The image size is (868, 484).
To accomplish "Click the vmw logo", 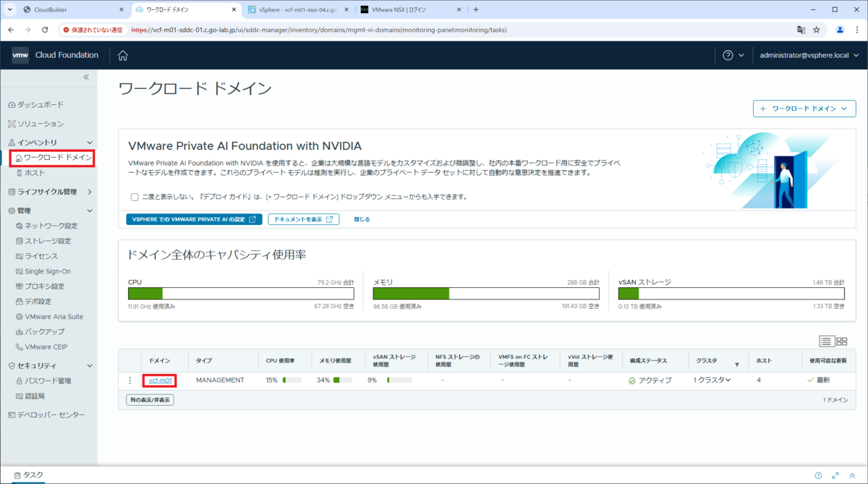I will pos(20,56).
